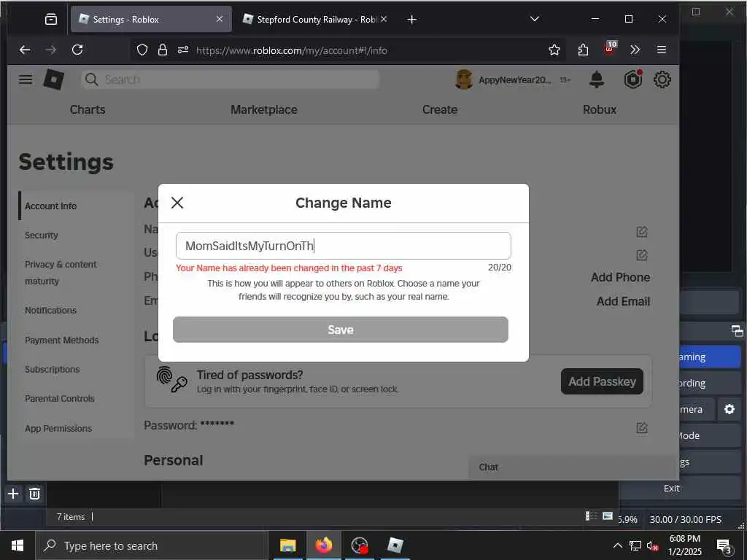
Task: Click the Add Email link
Action: click(x=623, y=301)
